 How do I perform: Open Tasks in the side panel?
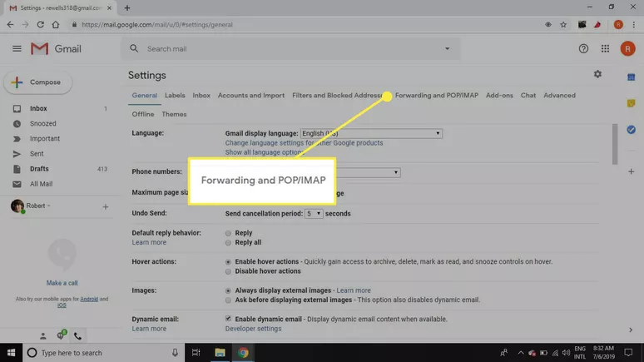click(x=632, y=130)
